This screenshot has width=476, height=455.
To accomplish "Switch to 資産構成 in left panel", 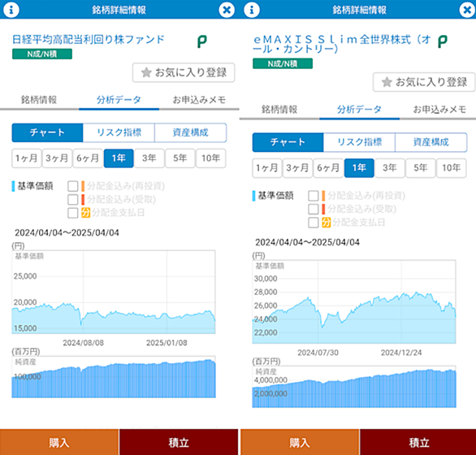I will click(190, 132).
